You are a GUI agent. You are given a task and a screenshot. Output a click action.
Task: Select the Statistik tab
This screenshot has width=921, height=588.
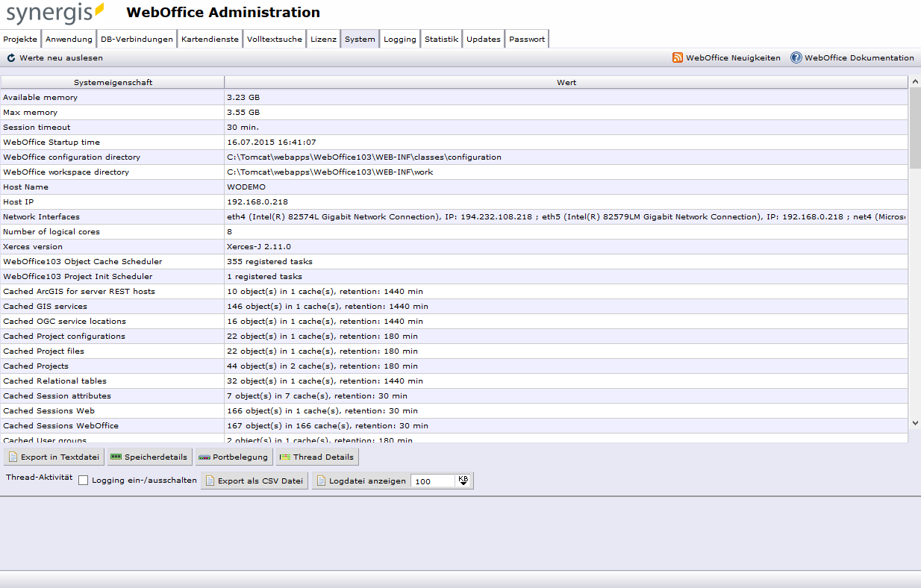tap(441, 38)
